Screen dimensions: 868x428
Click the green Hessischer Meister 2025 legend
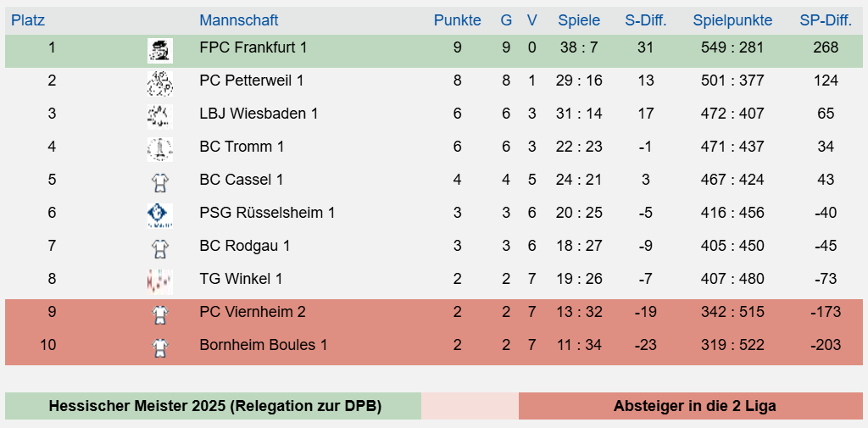coord(214,406)
